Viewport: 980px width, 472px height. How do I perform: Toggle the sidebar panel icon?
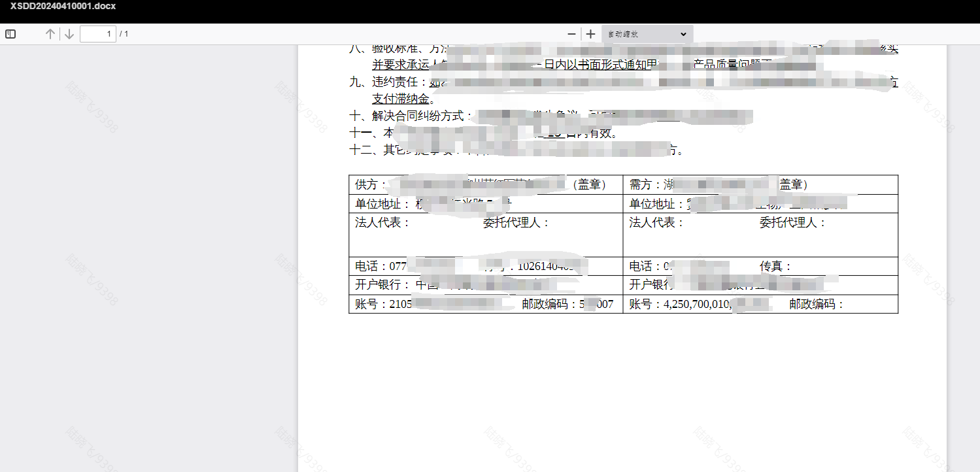(x=10, y=34)
